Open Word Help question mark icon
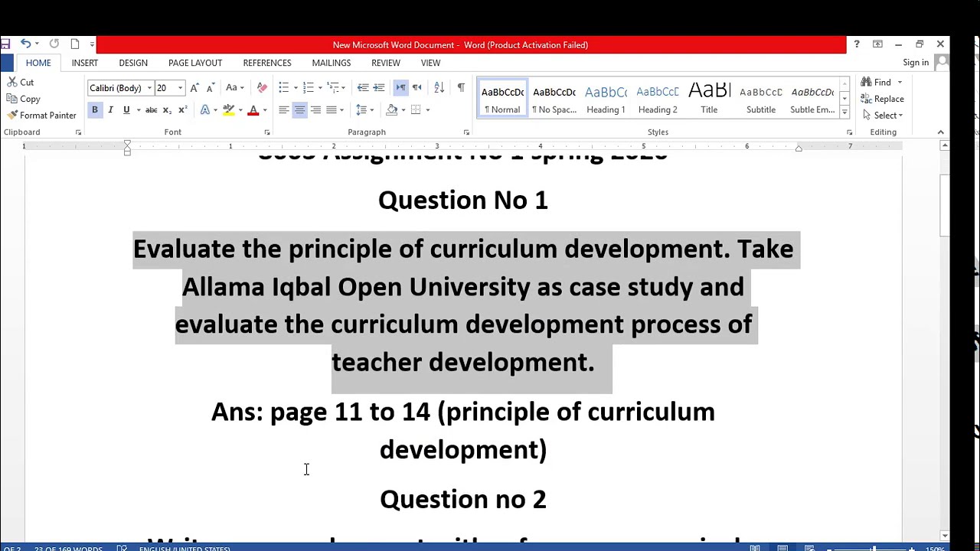Image resolution: width=980 pixels, height=551 pixels. coord(857,44)
